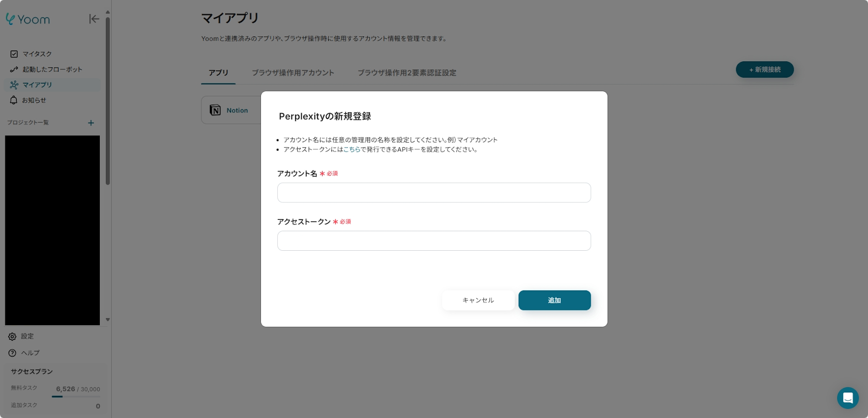Click the Notion app icon
This screenshot has width=868, height=418.
click(215, 110)
